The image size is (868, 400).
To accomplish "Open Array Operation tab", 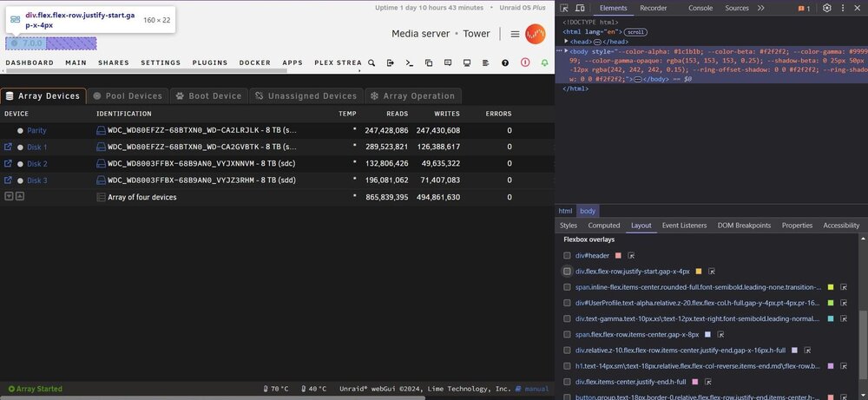I will pos(413,96).
